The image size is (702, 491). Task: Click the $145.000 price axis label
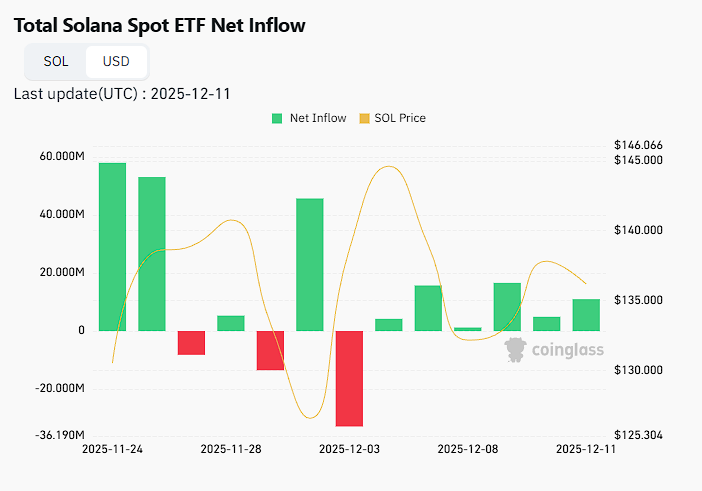[x=638, y=160]
